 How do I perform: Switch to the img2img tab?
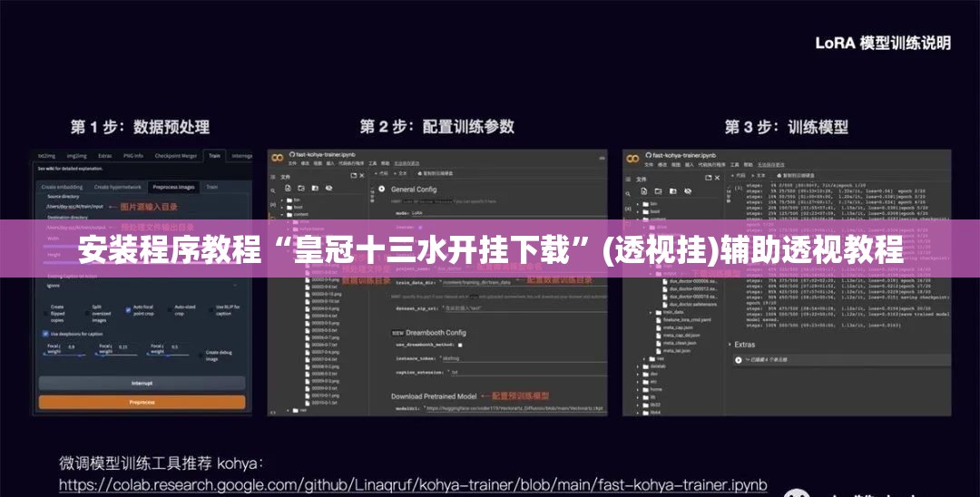pos(77,155)
